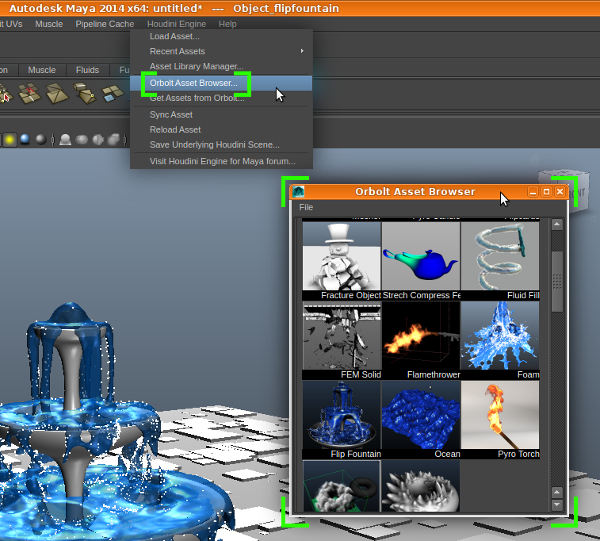The width and height of the screenshot is (600, 541).
Task: Expand the Recent Assets submenu
Action: [221, 51]
